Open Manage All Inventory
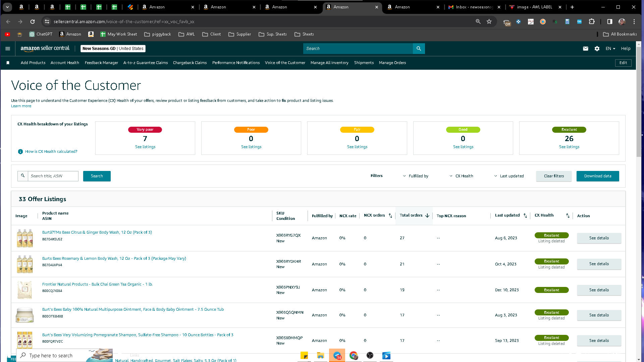 coord(329,63)
